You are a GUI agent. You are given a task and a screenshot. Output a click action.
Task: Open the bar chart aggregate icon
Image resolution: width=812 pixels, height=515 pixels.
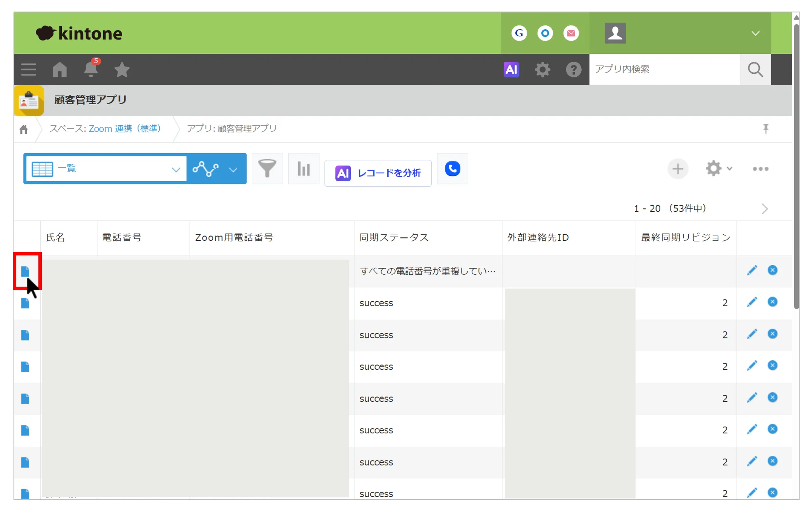pos(303,168)
